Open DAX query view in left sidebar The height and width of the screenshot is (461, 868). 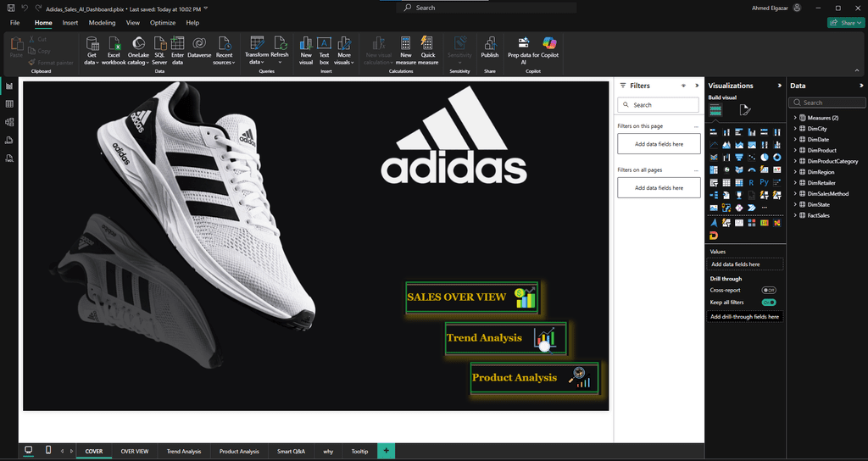point(9,140)
